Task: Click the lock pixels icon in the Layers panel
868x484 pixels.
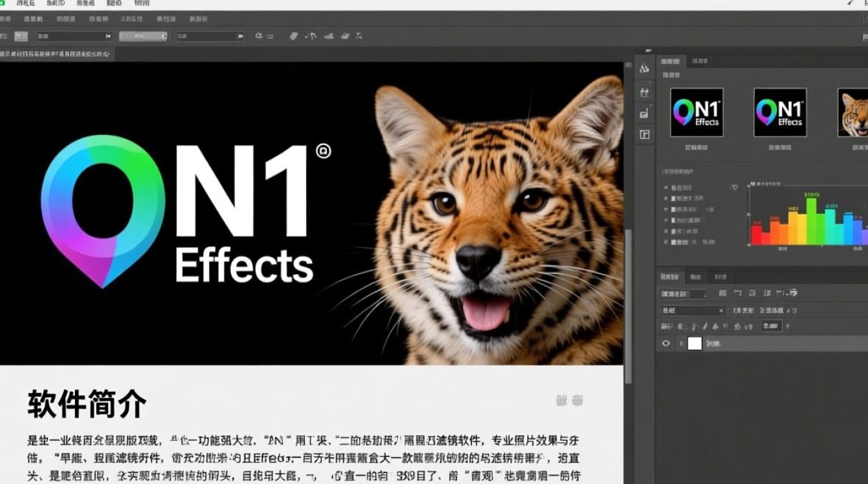Action: click(x=694, y=325)
